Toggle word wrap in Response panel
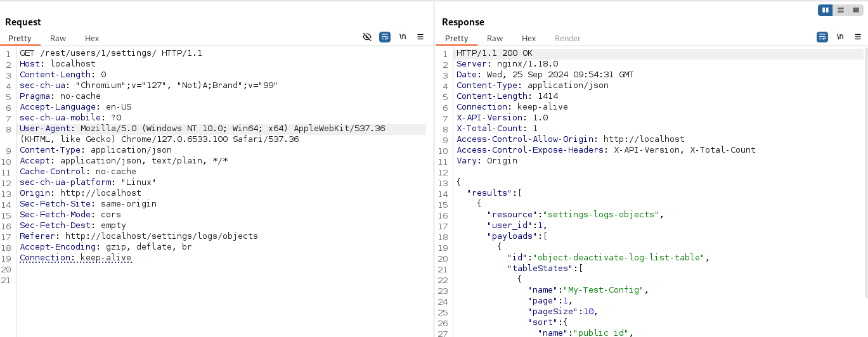Screen dimensions: 868x337 (x=822, y=37)
